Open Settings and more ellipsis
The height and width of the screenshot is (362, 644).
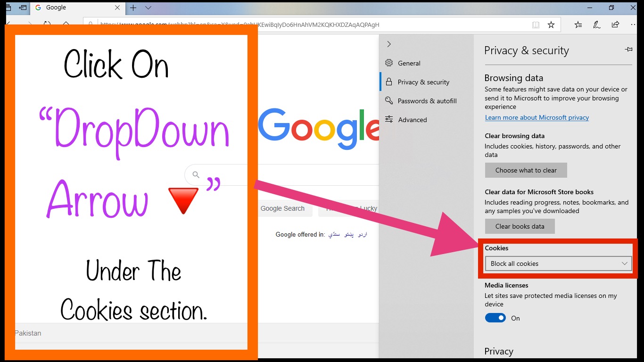point(633,25)
